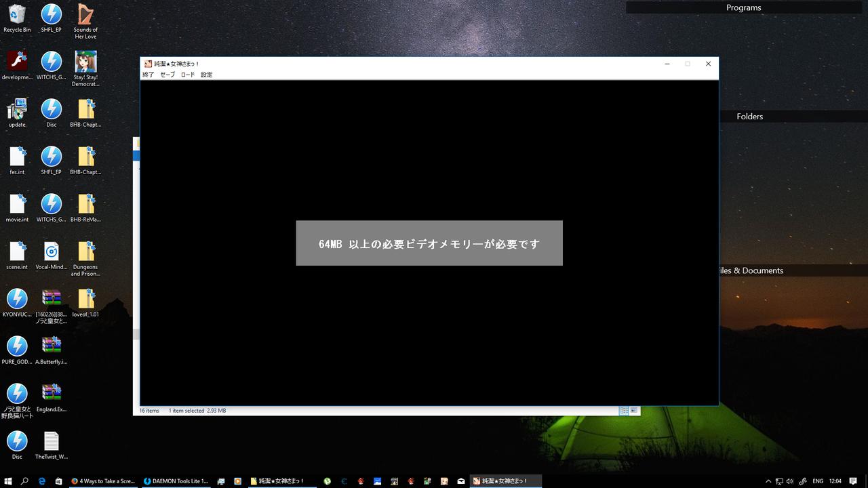
Task: Click the update installer desktop icon
Action: click(x=17, y=110)
